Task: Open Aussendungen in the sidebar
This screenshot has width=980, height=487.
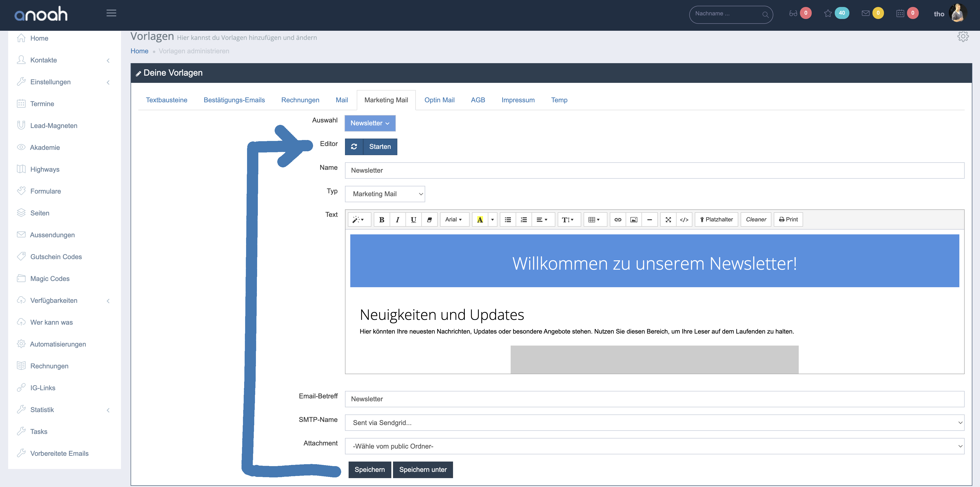Action: coord(52,235)
